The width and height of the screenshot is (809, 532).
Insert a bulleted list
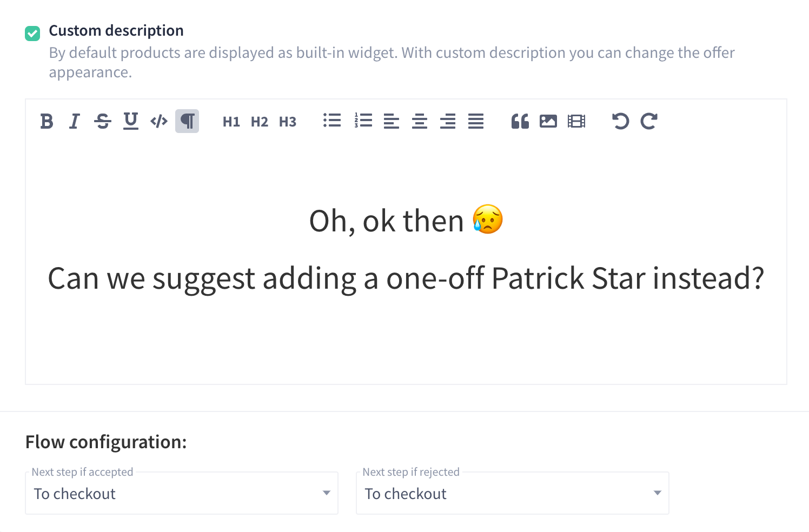pos(332,121)
